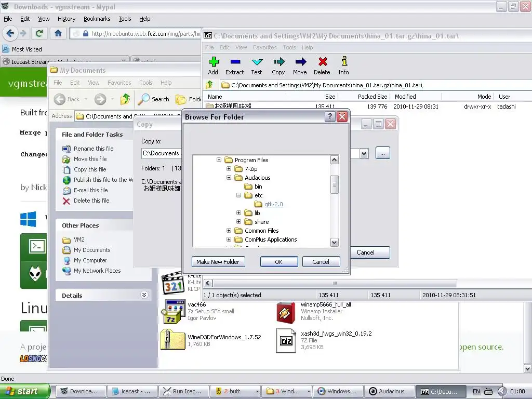Select xash3d_fwgs_win32_0.19.2 7Z file icon
The width and height of the screenshot is (532, 399).
point(286,341)
